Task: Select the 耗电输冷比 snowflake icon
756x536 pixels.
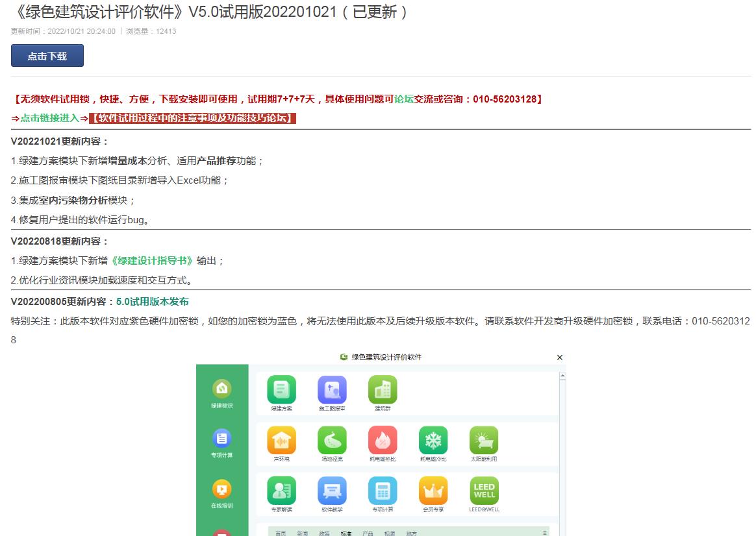Action: pyautogui.click(x=433, y=441)
